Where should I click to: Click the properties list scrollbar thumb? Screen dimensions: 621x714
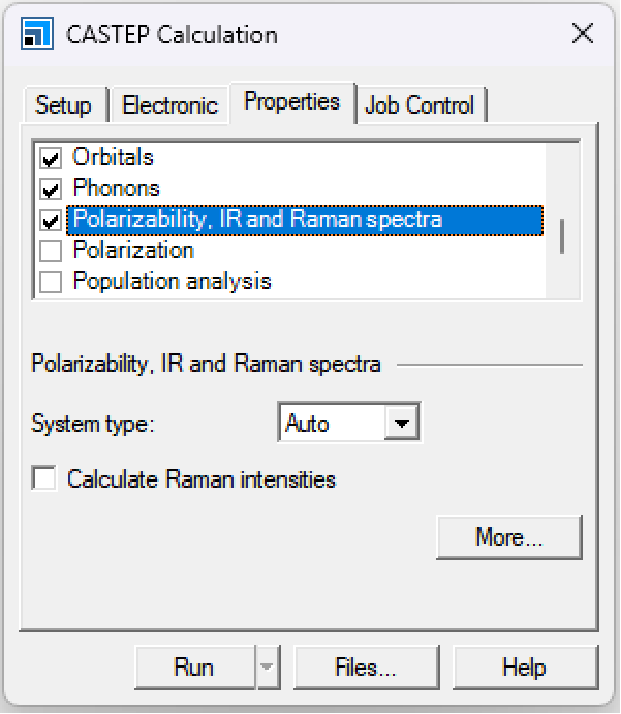[x=563, y=236]
